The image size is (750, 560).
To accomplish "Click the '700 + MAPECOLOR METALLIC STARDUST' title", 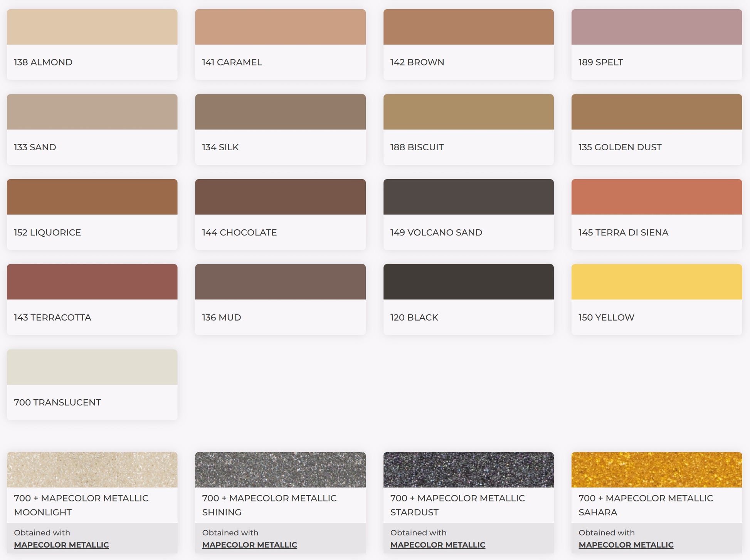I will [457, 505].
